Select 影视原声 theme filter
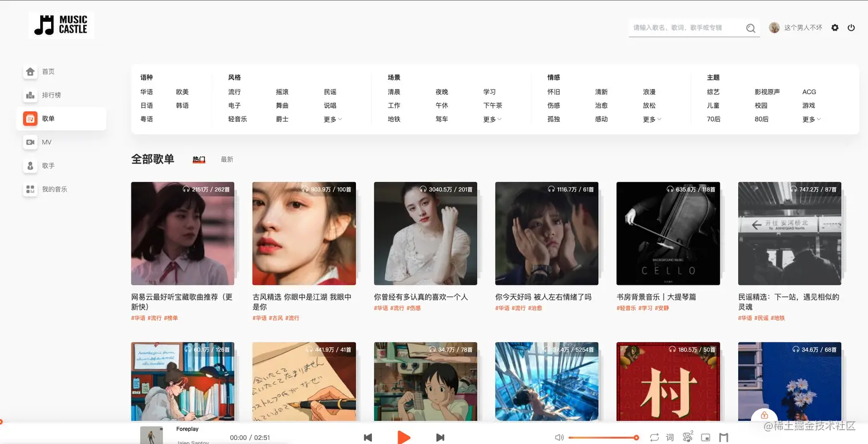 [x=768, y=92]
